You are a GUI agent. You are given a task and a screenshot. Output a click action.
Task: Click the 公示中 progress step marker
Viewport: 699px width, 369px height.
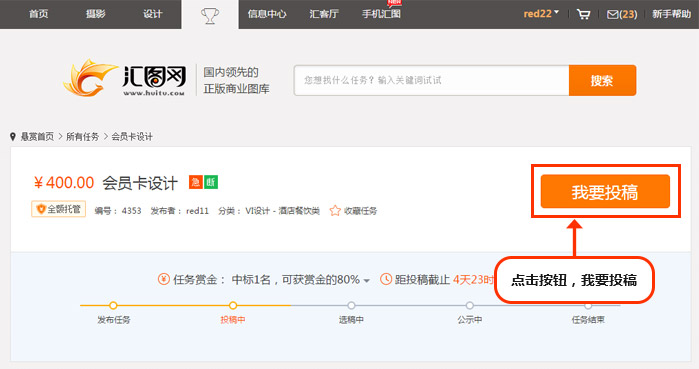click(x=469, y=305)
